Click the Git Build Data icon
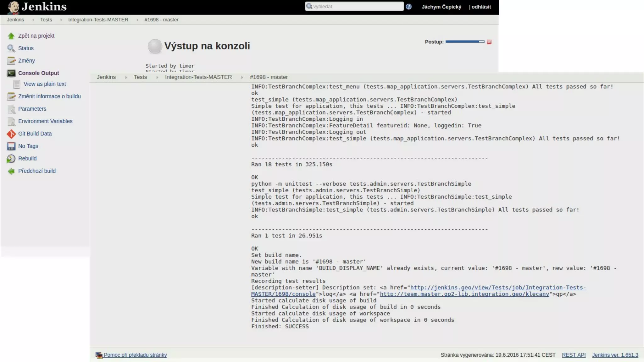The image size is (644, 362). tap(11, 134)
